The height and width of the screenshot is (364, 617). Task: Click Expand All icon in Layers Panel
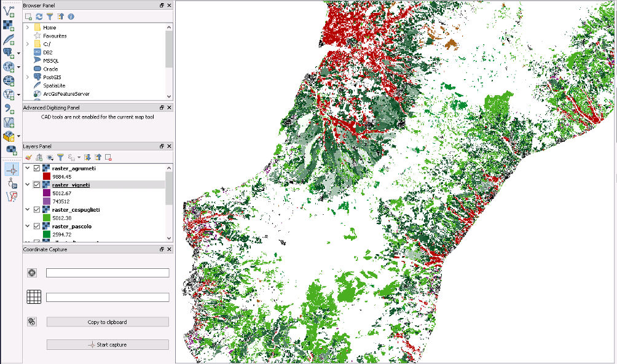pos(87,157)
